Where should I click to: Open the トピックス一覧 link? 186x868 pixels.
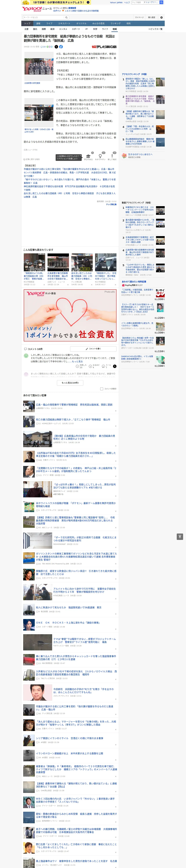(155, 29)
